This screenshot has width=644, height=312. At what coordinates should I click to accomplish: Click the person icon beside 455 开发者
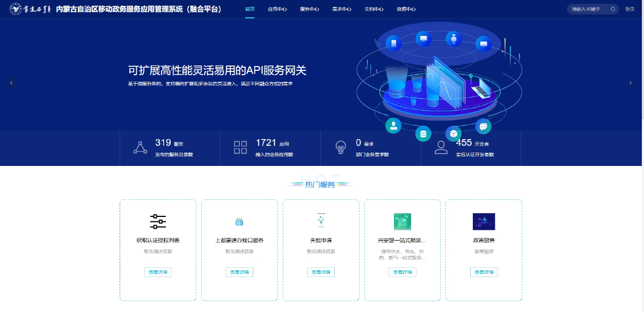click(441, 148)
